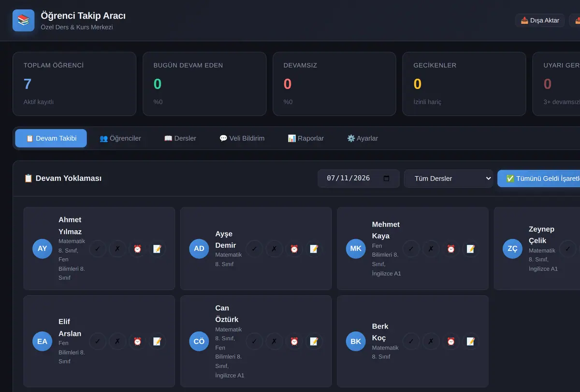The width and height of the screenshot is (580, 392).
Task: Mark Mehmet Kaya as present
Action: pyautogui.click(x=411, y=248)
